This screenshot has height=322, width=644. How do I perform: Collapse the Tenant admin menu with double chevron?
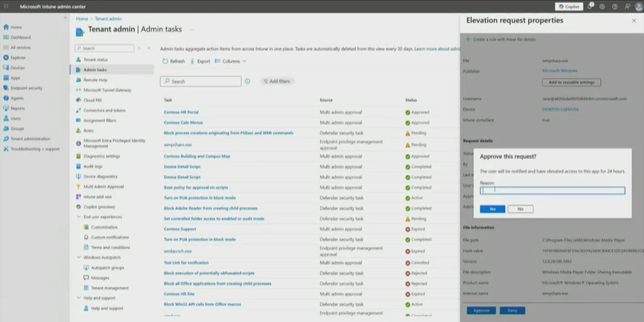(148, 48)
